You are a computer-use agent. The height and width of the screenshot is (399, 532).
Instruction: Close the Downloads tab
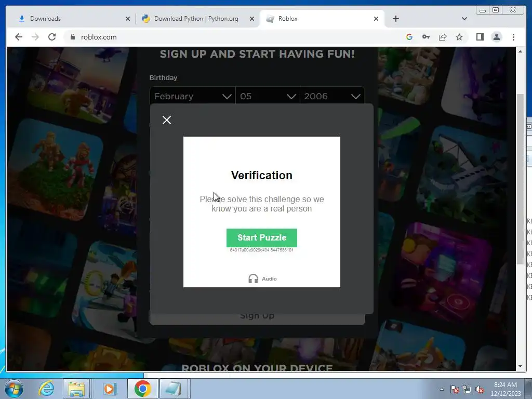(128, 19)
